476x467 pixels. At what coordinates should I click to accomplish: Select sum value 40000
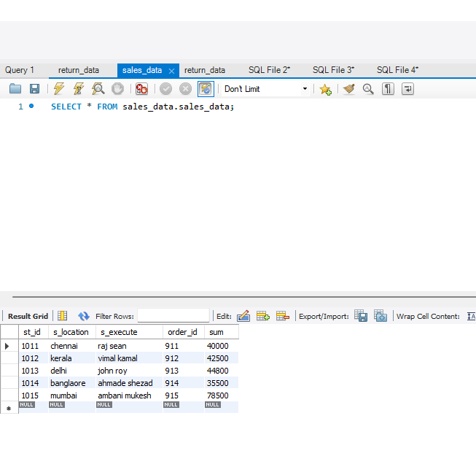click(222, 346)
